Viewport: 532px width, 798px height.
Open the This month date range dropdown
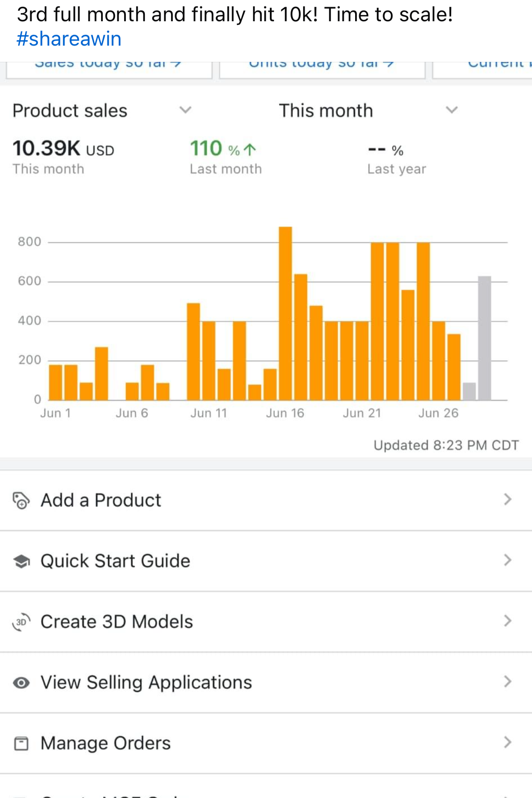451,110
